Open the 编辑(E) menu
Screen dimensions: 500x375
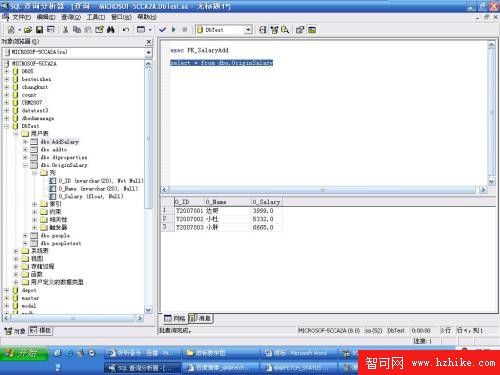coord(46,17)
